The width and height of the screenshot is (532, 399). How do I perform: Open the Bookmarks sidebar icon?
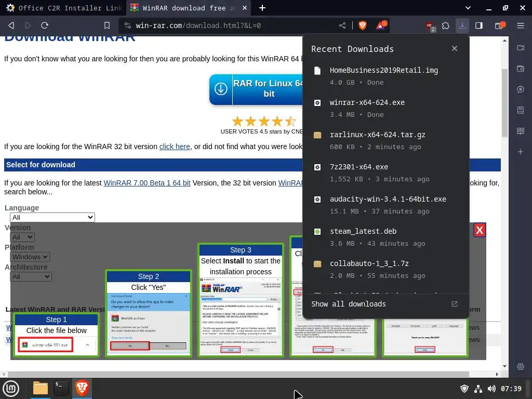[521, 110]
